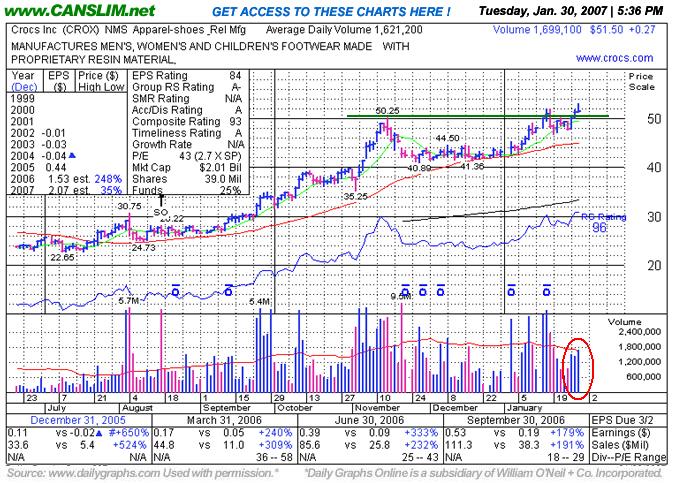Click the 'October' month label on axis
Viewport: 673px width, 483px height.
click(295, 408)
